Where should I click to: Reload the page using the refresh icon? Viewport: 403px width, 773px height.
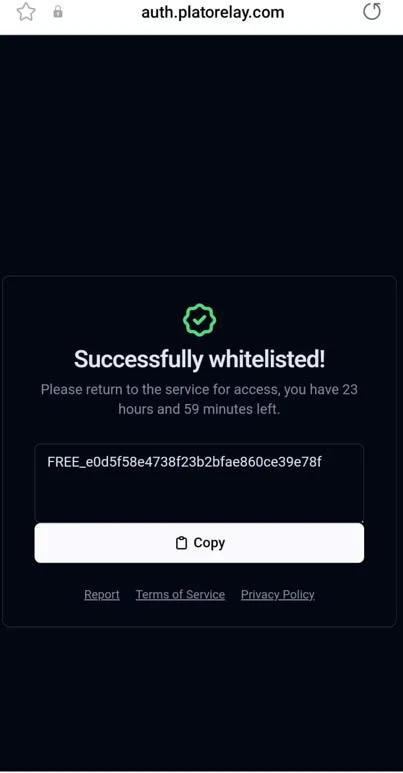[x=372, y=12]
